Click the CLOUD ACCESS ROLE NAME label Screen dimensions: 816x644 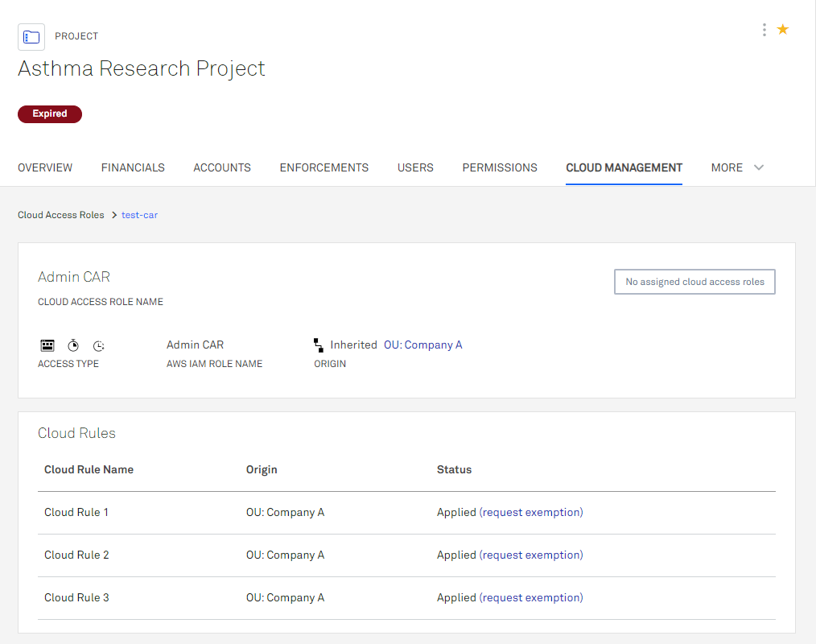pyautogui.click(x=101, y=302)
